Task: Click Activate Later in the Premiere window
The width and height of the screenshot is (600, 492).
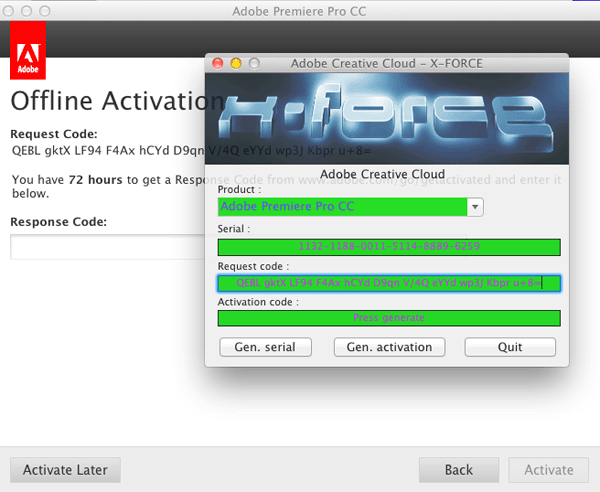Action: pos(65,470)
